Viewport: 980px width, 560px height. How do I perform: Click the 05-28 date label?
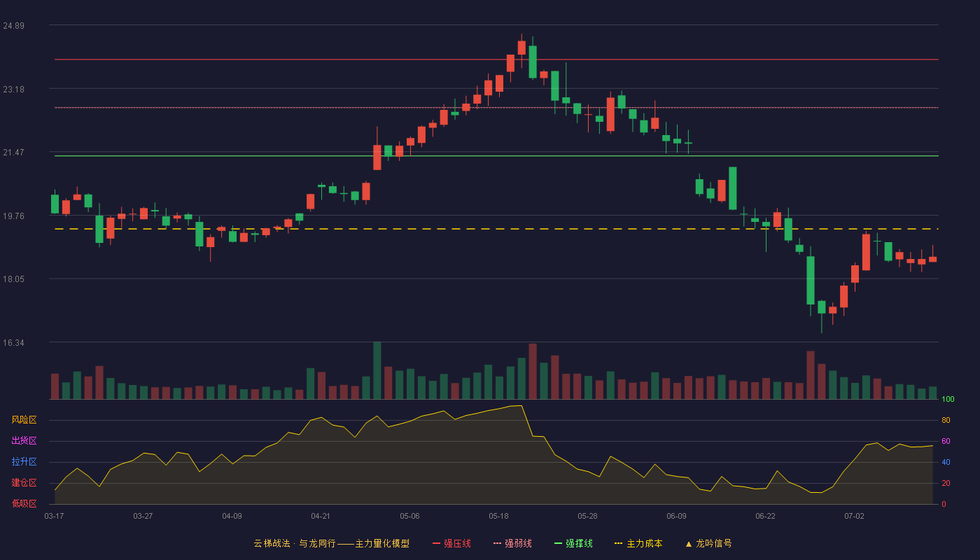(587, 516)
